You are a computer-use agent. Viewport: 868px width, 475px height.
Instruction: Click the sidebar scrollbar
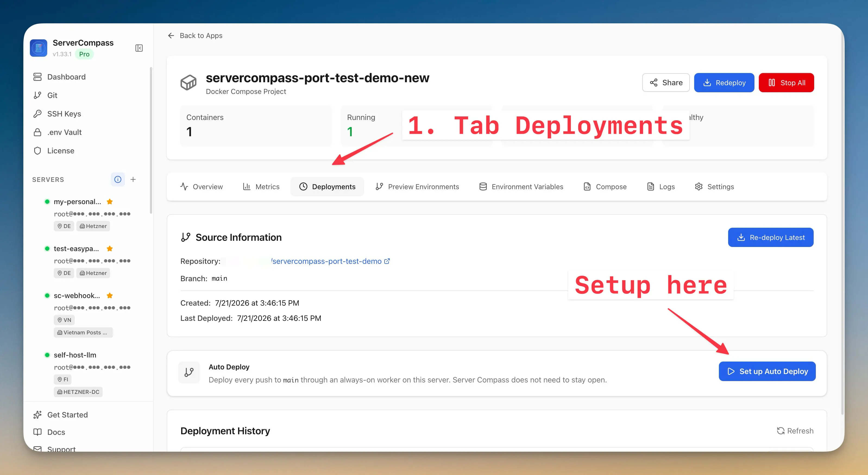[151, 140]
